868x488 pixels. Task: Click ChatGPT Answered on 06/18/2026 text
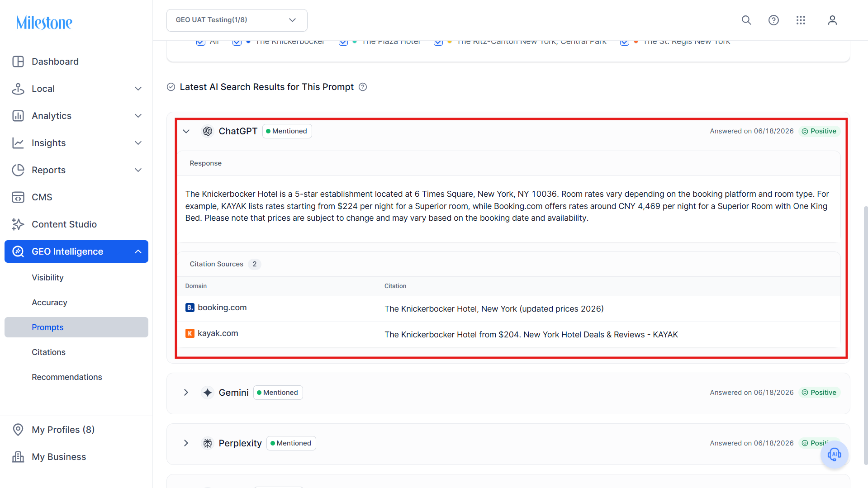point(751,131)
